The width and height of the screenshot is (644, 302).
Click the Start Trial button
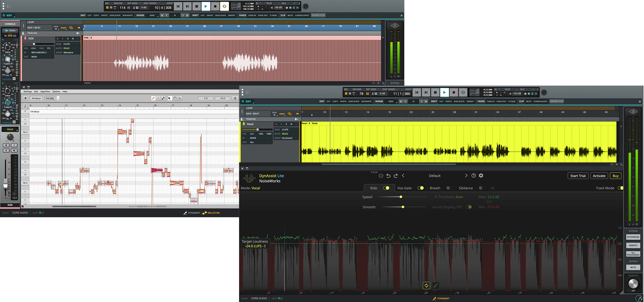click(x=578, y=176)
